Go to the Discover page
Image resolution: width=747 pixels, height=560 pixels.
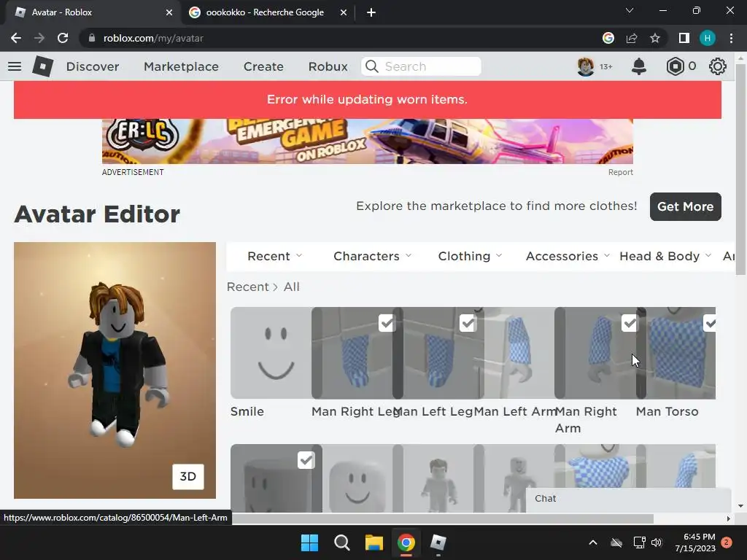(x=93, y=66)
